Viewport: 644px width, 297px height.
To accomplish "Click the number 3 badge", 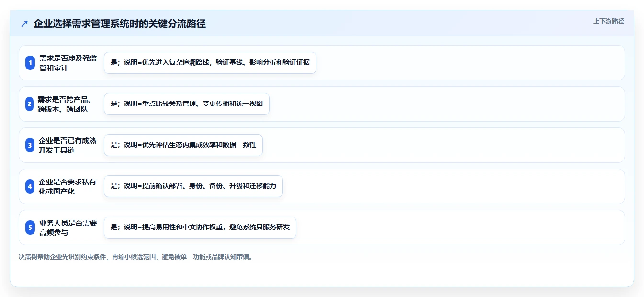I will pyautogui.click(x=30, y=145).
